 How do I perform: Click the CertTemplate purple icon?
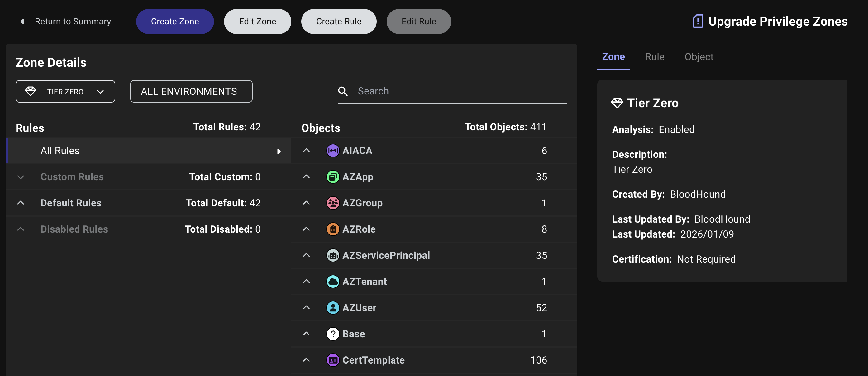click(x=332, y=360)
